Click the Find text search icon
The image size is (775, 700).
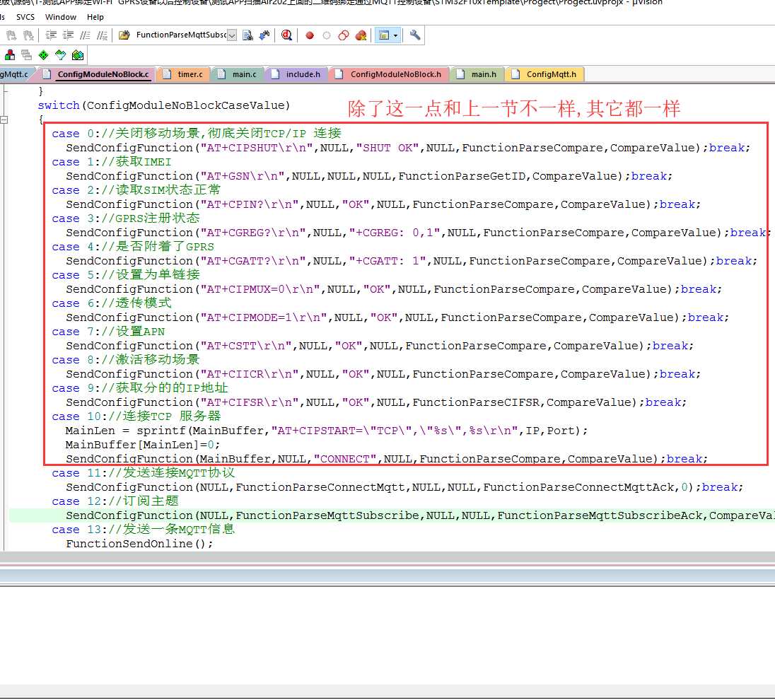(247, 35)
